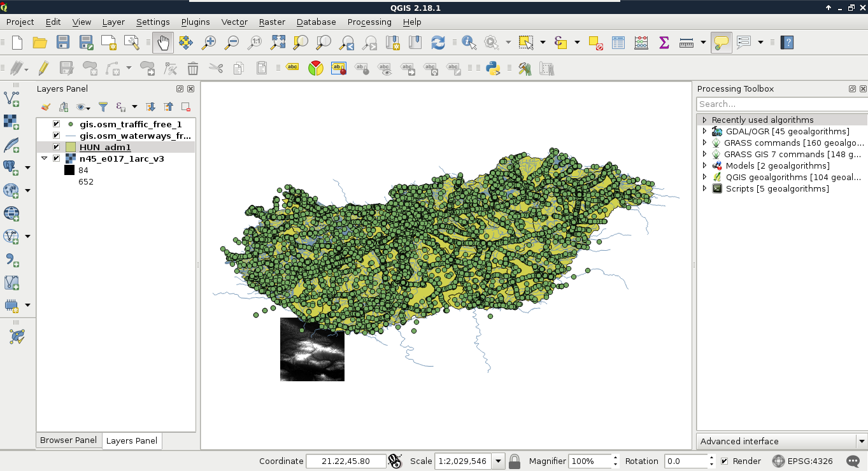Open the attribute table icon
Screen dimensions: 868x471
(618, 43)
